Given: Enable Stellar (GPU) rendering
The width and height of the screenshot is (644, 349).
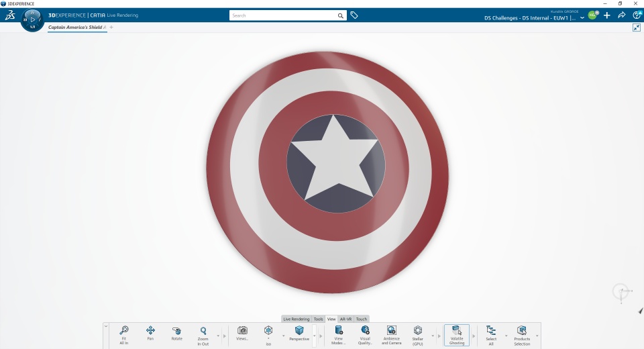Looking at the screenshot, I should click(418, 335).
